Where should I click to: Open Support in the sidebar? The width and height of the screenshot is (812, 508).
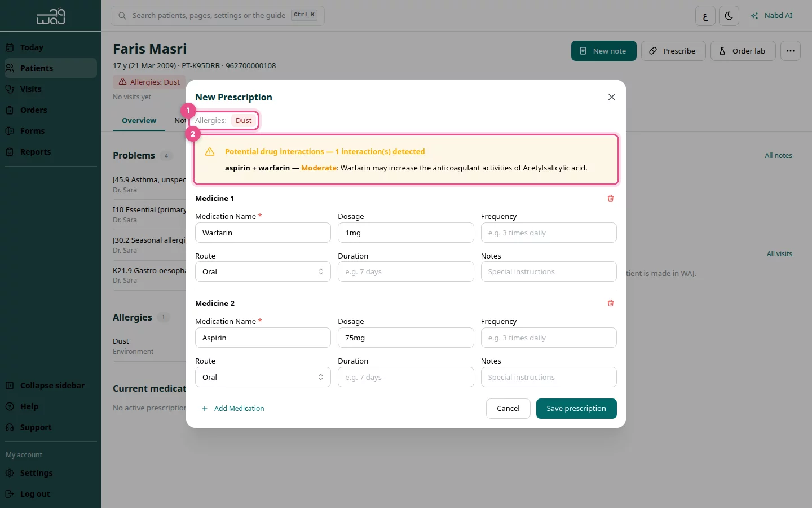click(x=51, y=427)
